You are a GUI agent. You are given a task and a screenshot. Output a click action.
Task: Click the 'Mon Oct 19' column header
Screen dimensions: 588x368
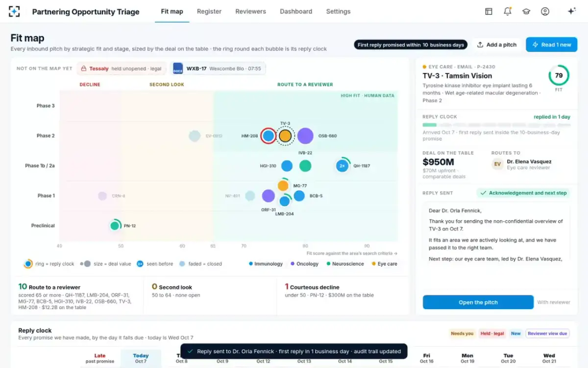467,358
